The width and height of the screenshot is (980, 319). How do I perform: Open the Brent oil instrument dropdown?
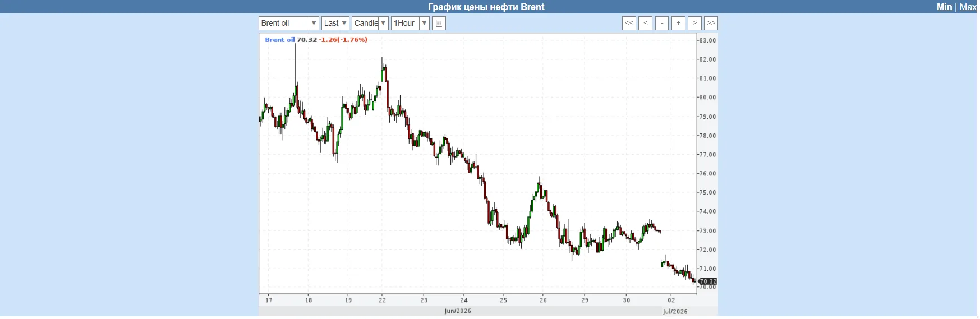pos(289,23)
